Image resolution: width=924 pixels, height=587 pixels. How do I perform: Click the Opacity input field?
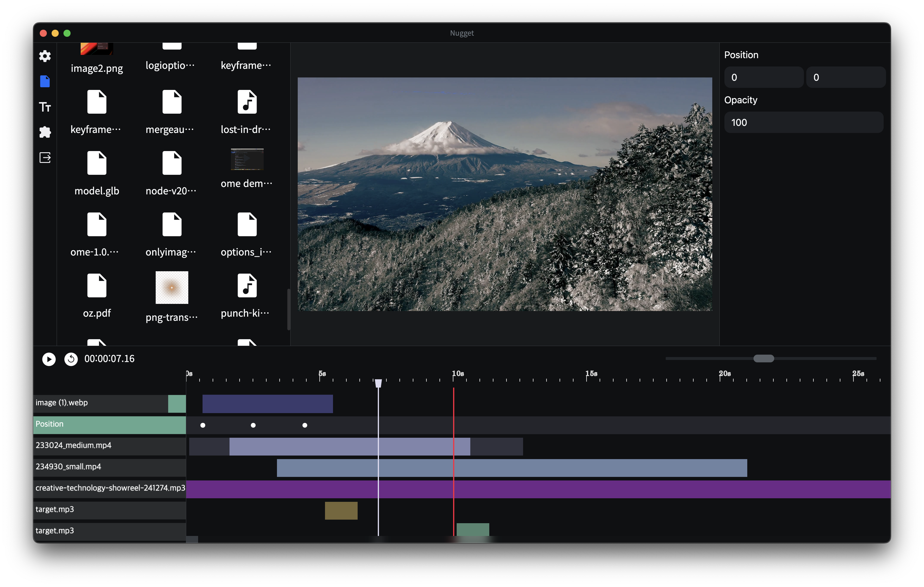(804, 123)
